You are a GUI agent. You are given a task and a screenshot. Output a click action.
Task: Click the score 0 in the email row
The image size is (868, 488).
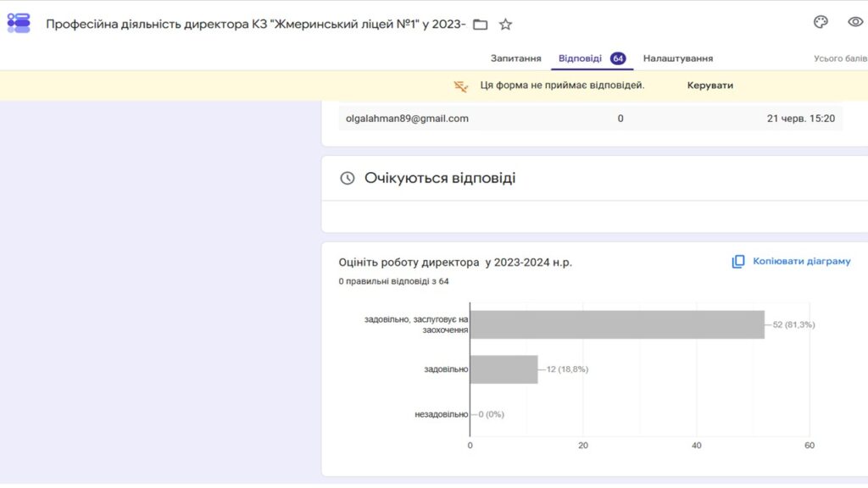click(620, 119)
